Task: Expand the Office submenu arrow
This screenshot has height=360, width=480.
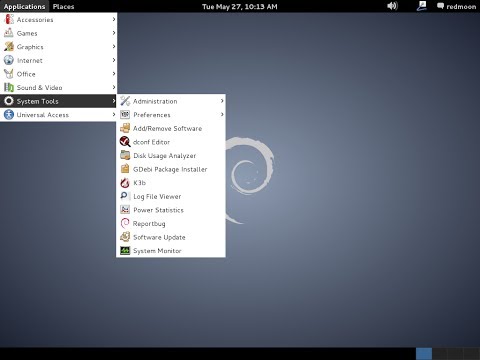Action: coord(114,74)
